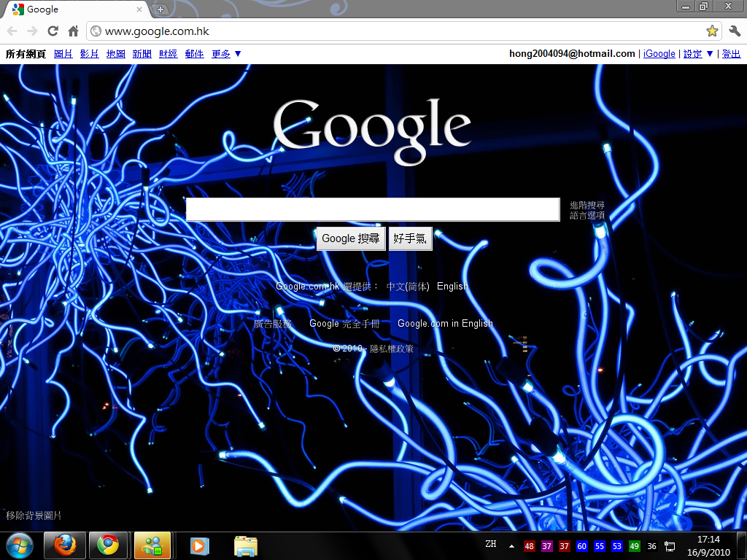747x560 pixels.
Task: Open 語言選項 language options
Action: [587, 215]
